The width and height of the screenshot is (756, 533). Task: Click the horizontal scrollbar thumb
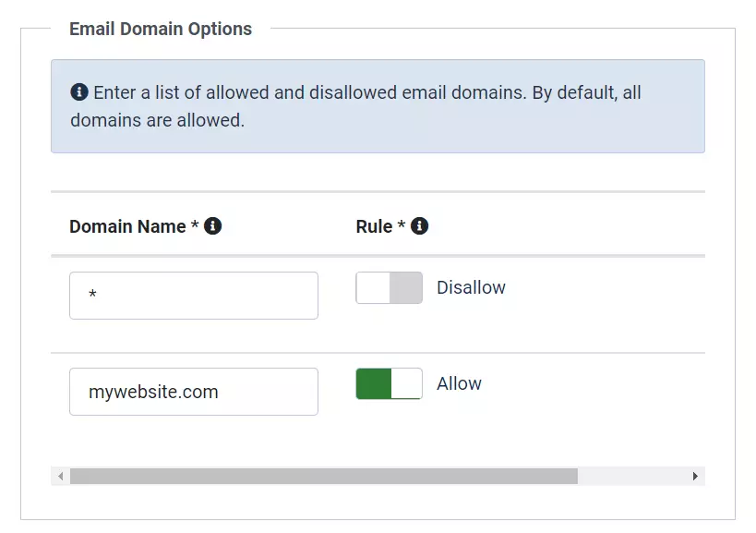(x=323, y=476)
